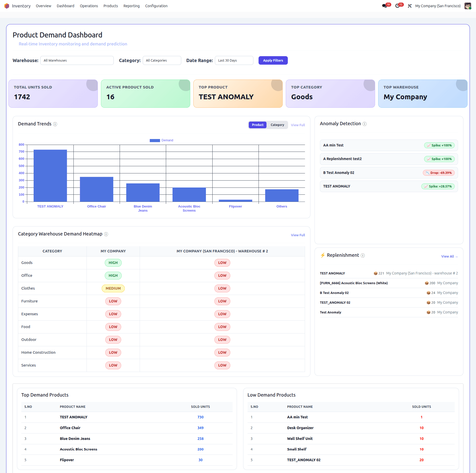The width and height of the screenshot is (476, 473).
Task: Click the Replenishment info icon
Action: (x=363, y=255)
